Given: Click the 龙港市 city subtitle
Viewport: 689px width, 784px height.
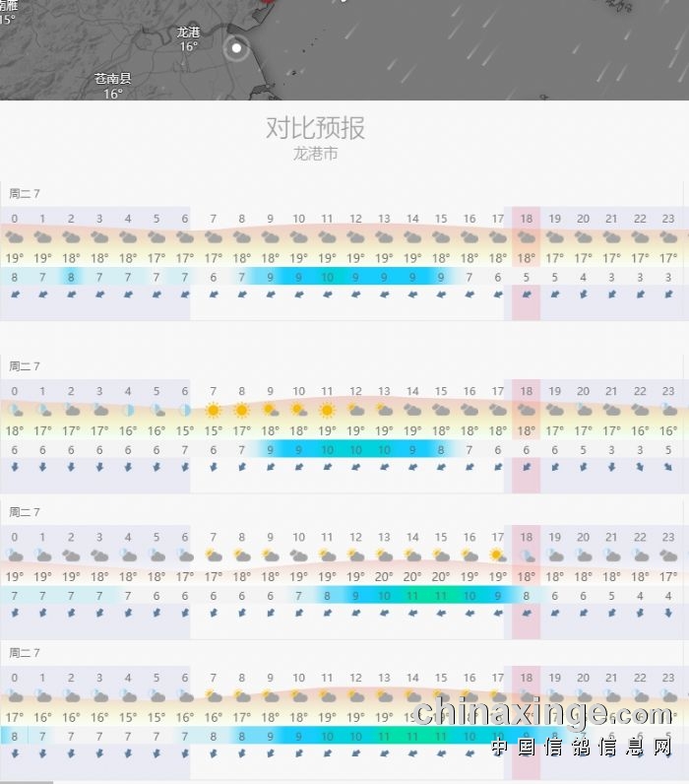Looking at the screenshot, I should coord(315,154).
